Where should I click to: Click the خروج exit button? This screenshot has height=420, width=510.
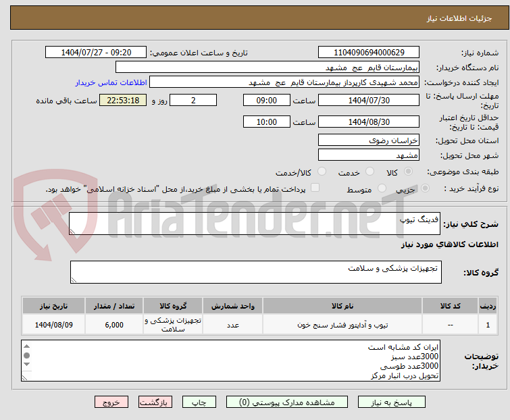[x=111, y=402]
